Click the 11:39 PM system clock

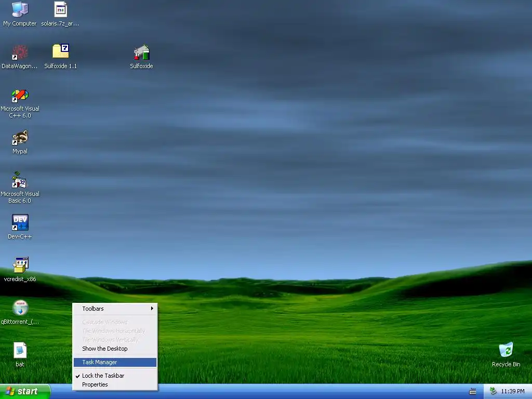point(513,392)
